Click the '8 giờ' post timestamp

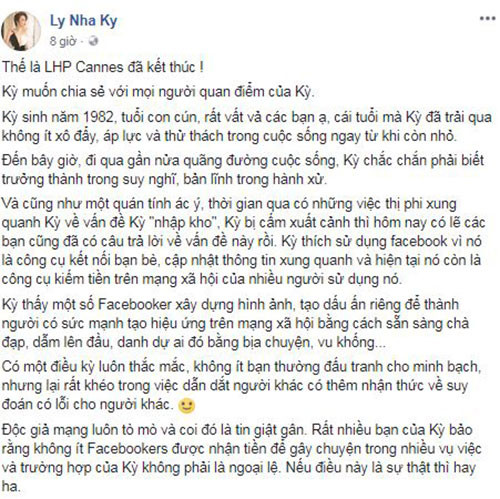point(63,41)
